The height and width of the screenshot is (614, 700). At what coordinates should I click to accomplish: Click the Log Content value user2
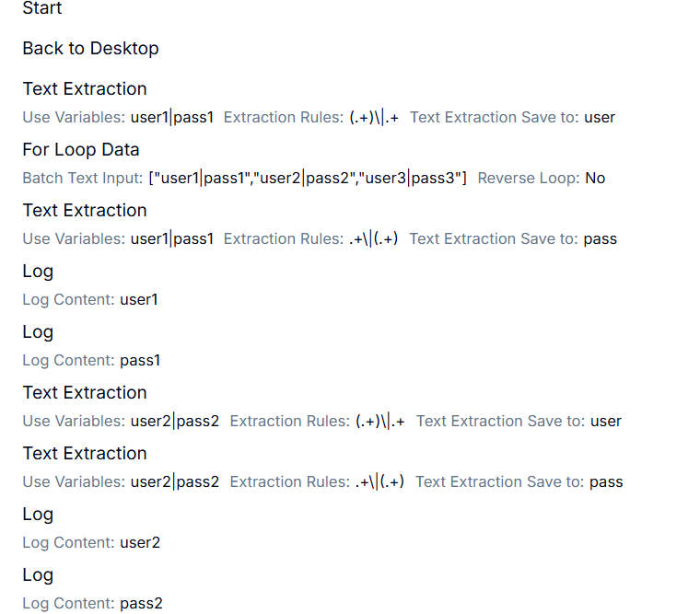[140, 542]
